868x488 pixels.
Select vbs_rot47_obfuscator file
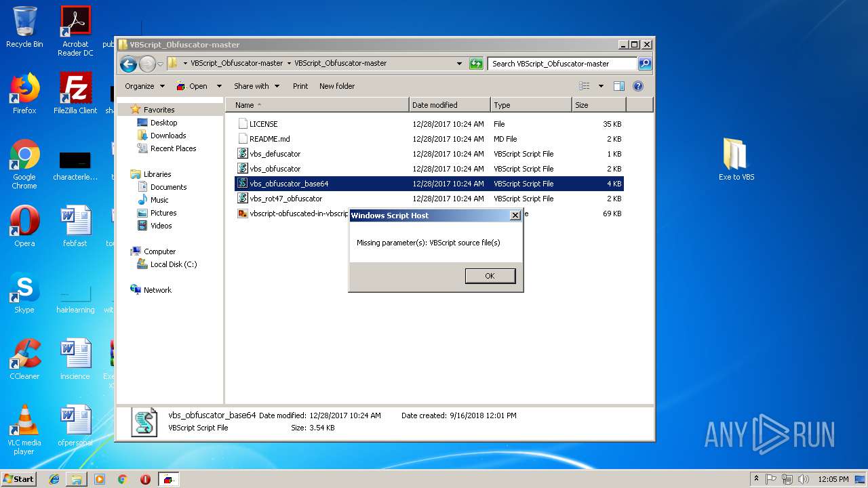pyautogui.click(x=429, y=199)
